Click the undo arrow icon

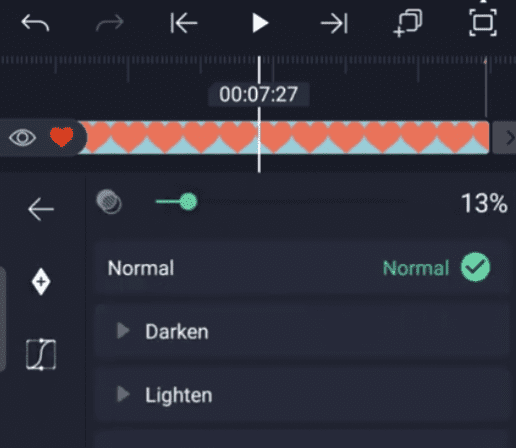coord(35,24)
